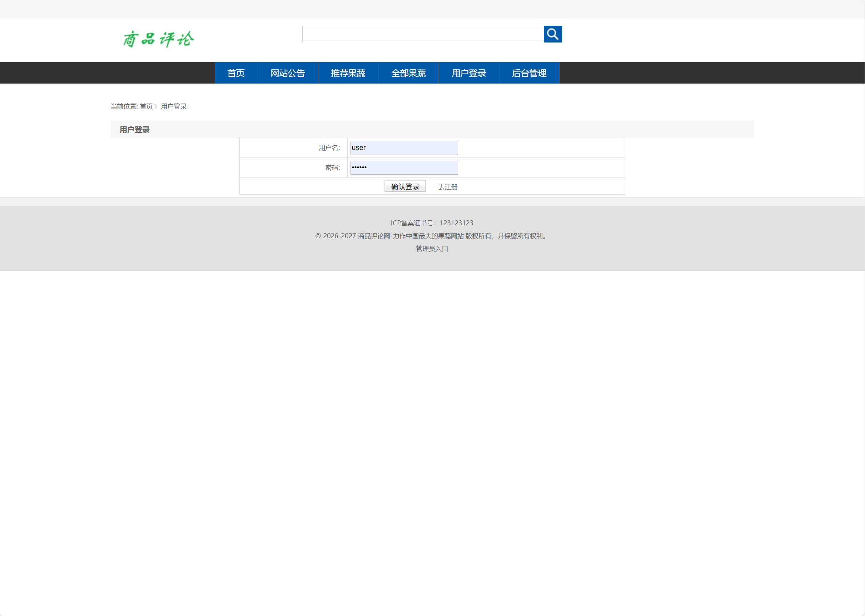This screenshot has height=616, width=865.
Task: Click the 用户名 field label
Action: click(x=329, y=147)
